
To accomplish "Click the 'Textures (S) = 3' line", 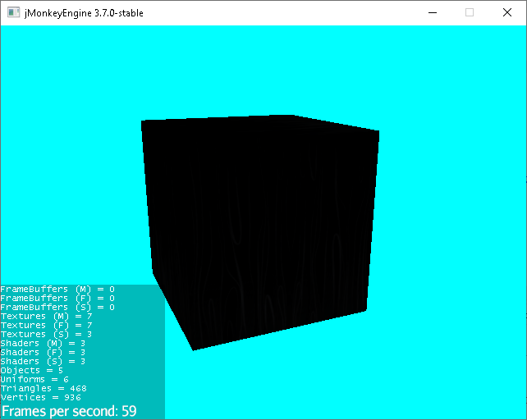I will [46, 335].
